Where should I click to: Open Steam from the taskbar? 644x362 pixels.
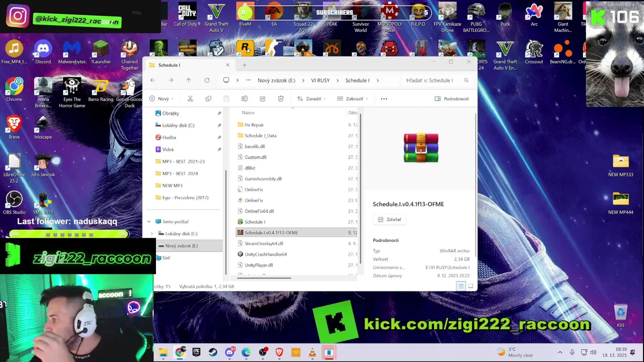pyautogui.click(x=213, y=352)
